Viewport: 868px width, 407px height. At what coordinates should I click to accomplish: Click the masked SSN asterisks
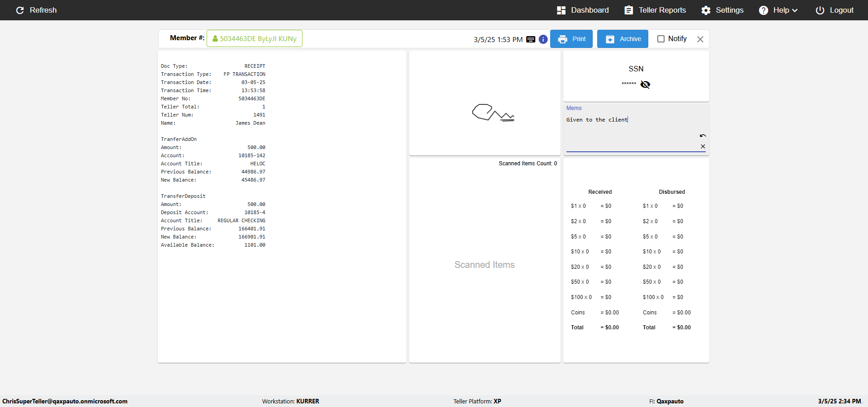[629, 84]
